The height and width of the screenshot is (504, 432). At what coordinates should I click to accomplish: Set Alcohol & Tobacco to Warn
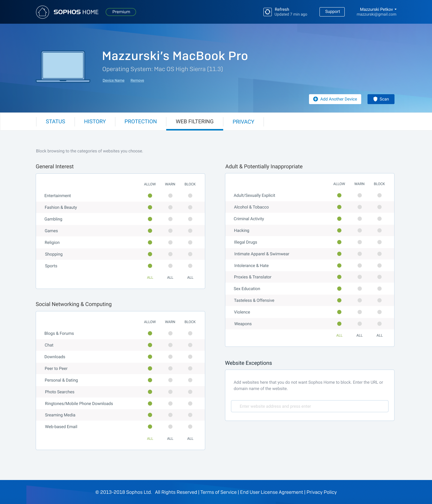pyautogui.click(x=360, y=207)
